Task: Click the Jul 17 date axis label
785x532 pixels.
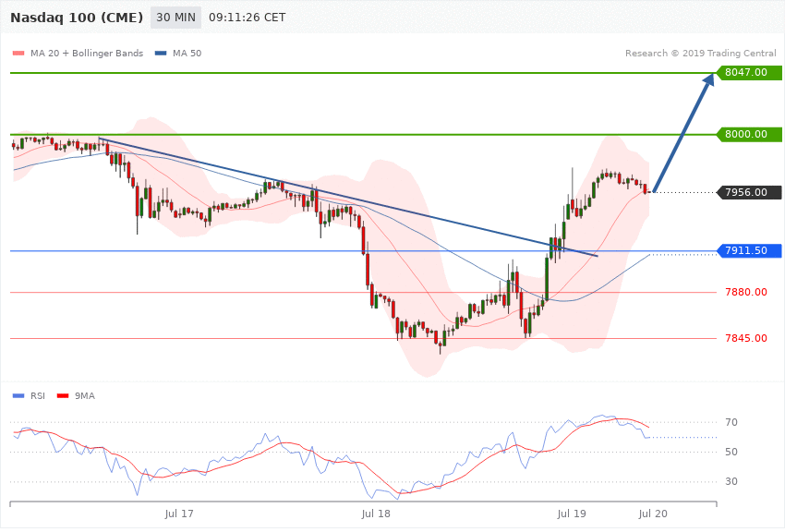Action: [179, 514]
